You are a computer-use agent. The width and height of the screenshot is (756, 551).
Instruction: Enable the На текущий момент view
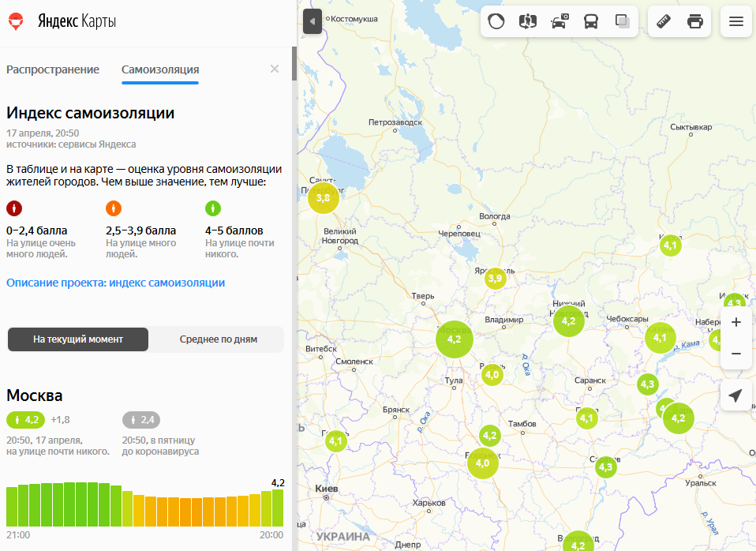coord(78,339)
